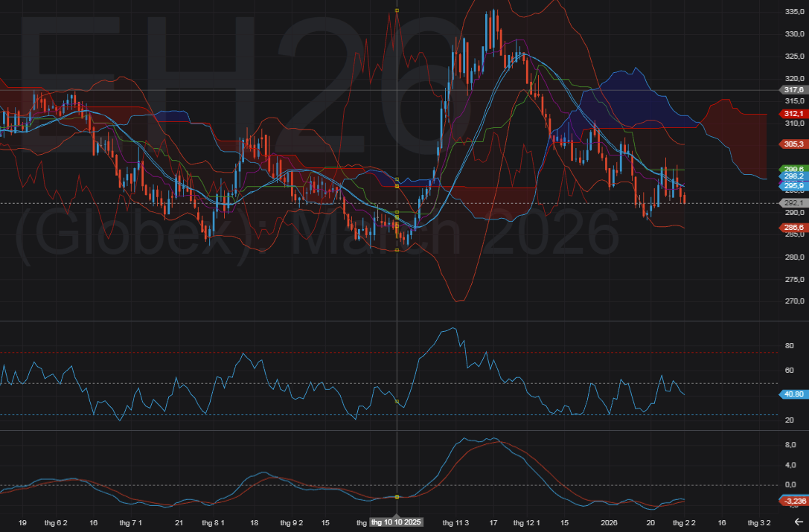Click the gray 317,6 price tag
809x532 pixels.
pyautogui.click(x=793, y=90)
